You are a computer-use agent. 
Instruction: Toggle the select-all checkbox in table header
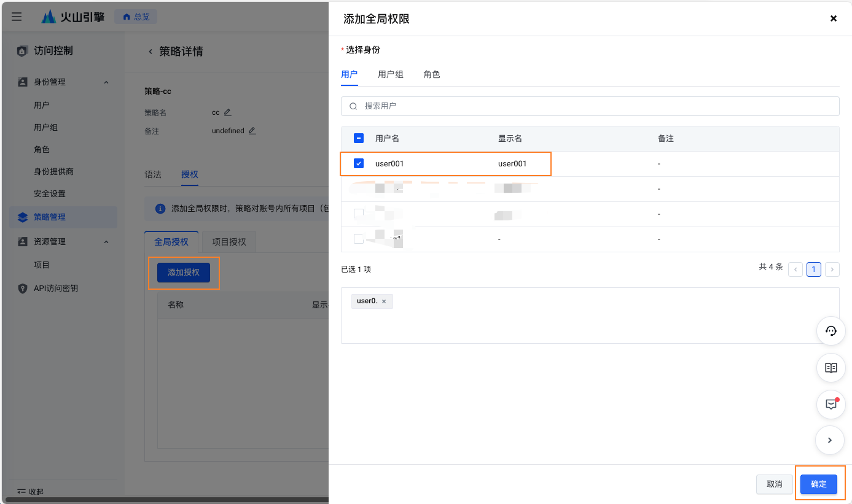359,139
